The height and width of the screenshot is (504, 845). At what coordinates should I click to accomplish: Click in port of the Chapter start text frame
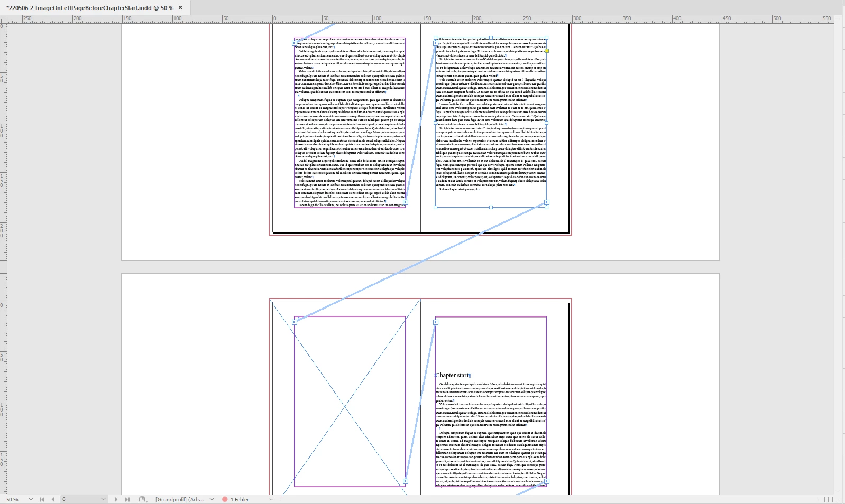tap(436, 322)
